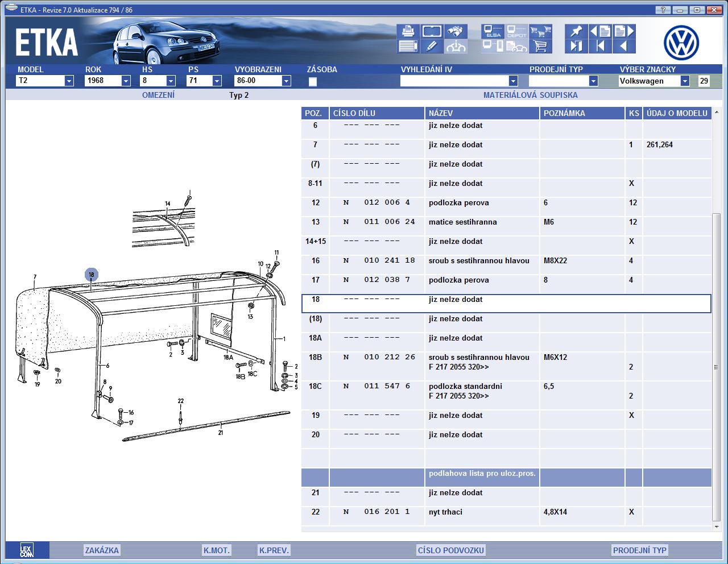
Task: Click the K.PREV. button in the bottom bar
Action: click(274, 550)
